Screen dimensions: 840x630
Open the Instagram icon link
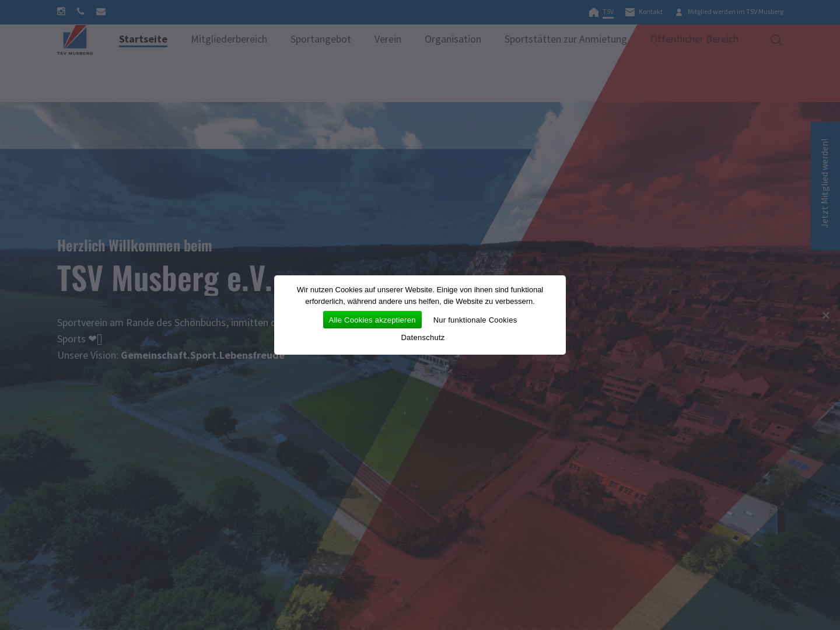[61, 11]
